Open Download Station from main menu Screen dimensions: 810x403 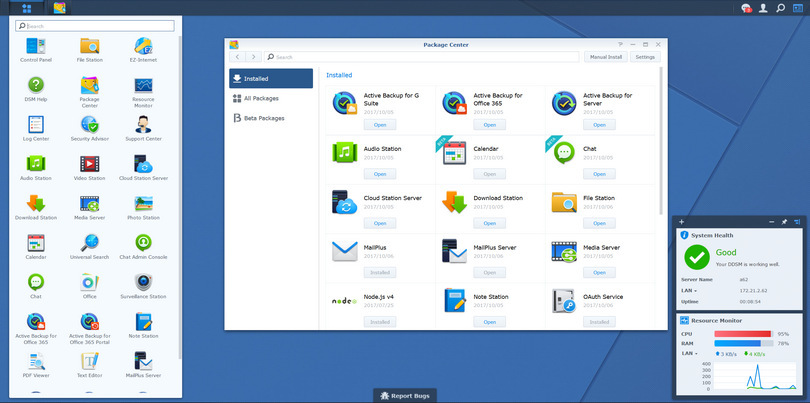(36, 207)
